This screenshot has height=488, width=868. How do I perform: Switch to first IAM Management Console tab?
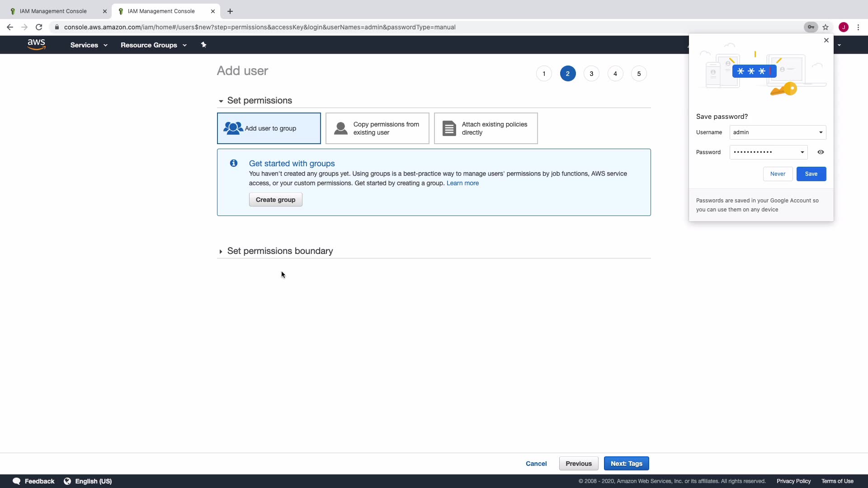point(53,11)
